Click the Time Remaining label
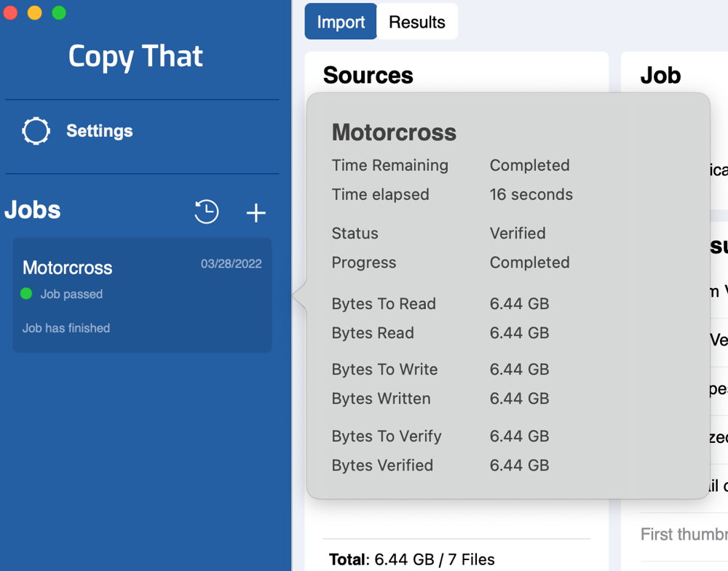Image resolution: width=728 pixels, height=571 pixels. pyautogui.click(x=390, y=165)
